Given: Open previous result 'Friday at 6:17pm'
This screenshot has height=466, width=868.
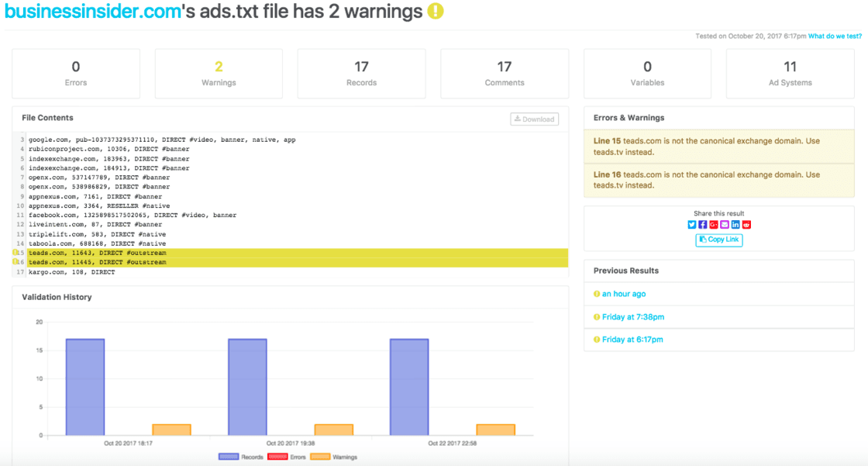Looking at the screenshot, I should (632, 340).
